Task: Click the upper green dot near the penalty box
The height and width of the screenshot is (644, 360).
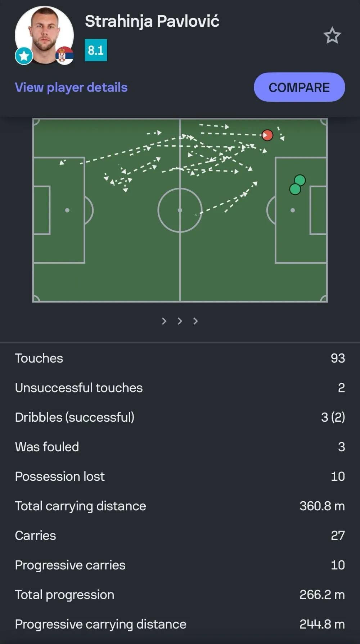Action: 300,180
